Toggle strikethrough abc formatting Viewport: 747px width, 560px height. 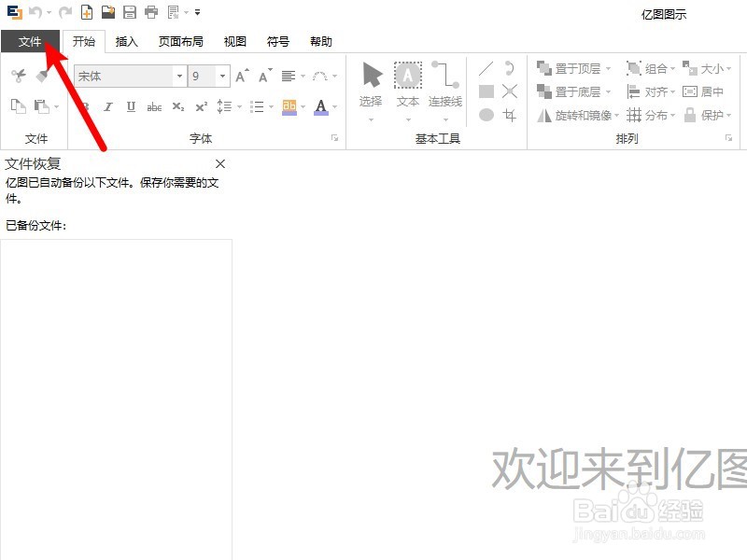154,106
